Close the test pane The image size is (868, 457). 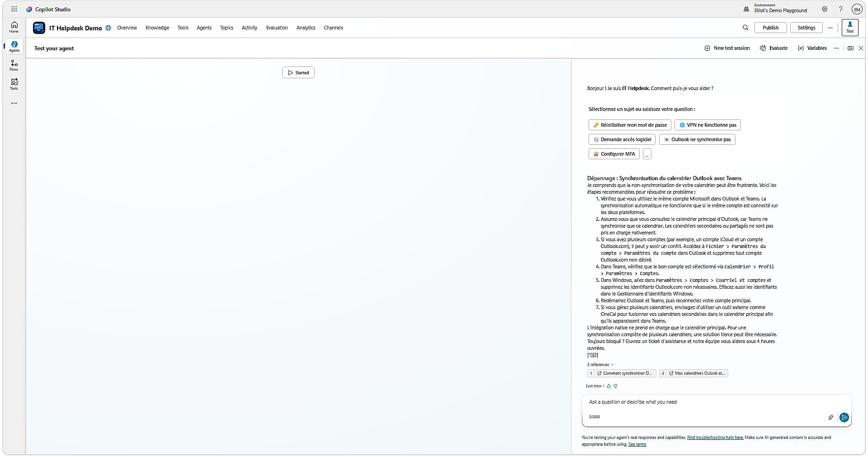(x=861, y=48)
